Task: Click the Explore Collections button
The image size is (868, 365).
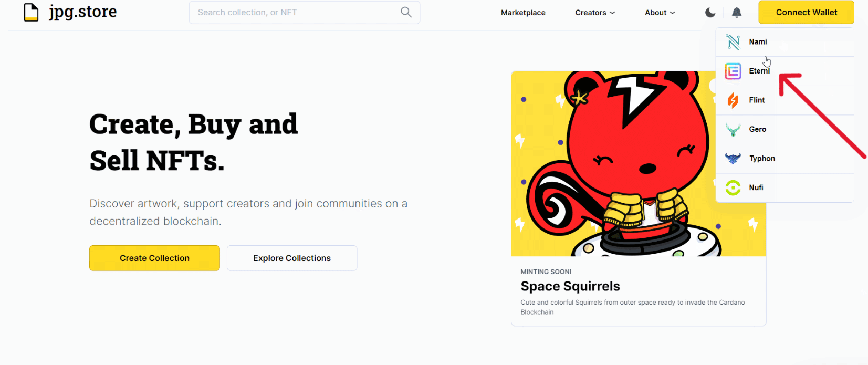Action: click(x=292, y=258)
